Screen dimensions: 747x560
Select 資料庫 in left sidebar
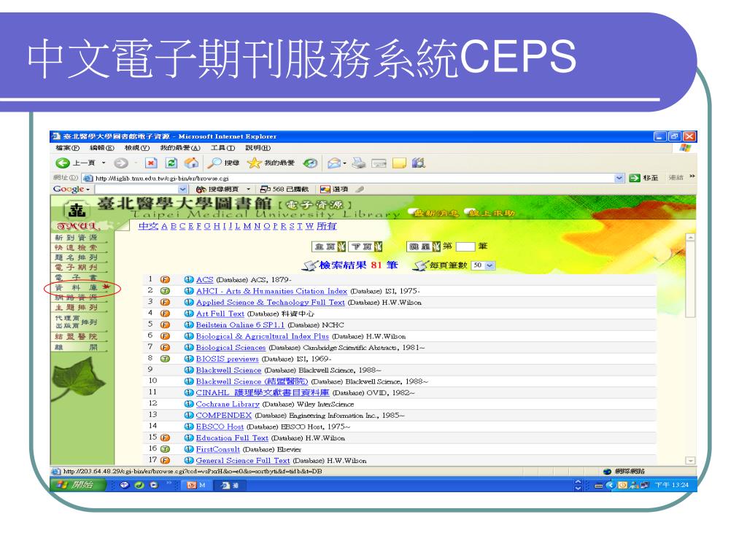click(76, 287)
